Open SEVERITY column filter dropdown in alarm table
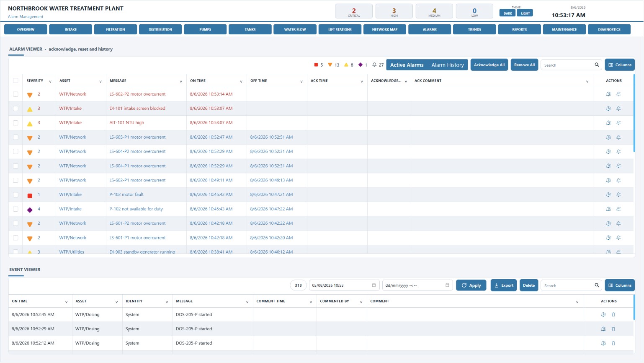 click(50, 81)
